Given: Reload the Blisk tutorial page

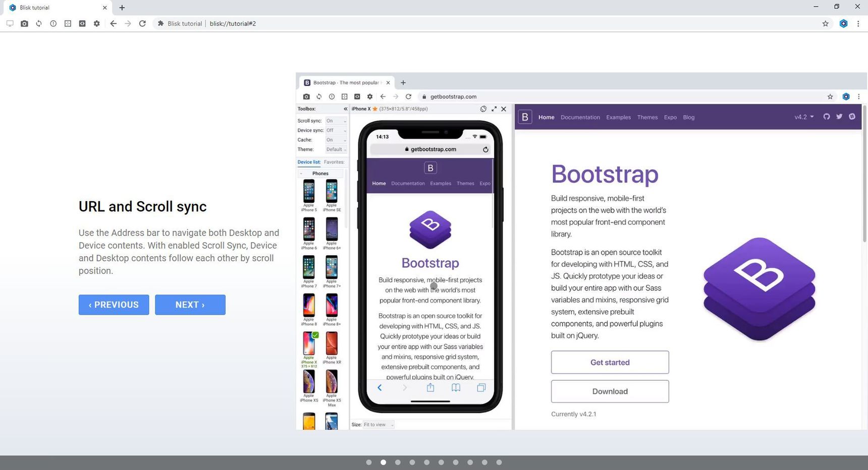Looking at the screenshot, I should [142, 24].
